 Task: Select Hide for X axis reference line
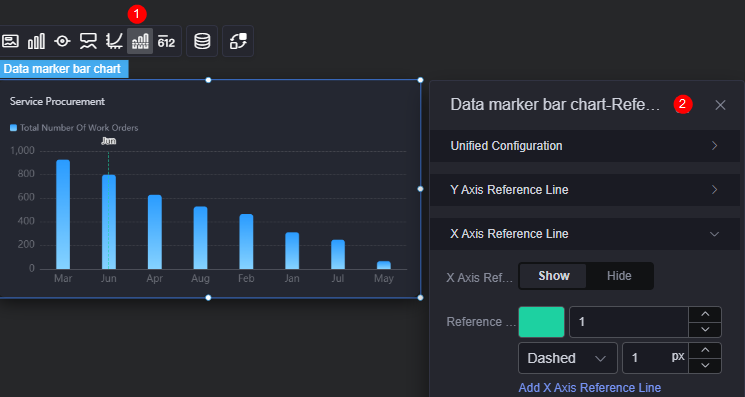619,276
